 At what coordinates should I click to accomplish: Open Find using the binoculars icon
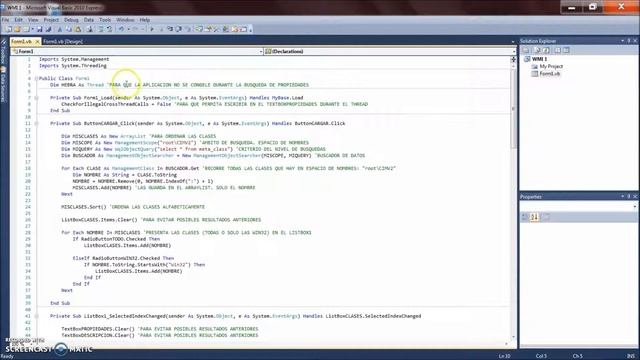[90, 29]
